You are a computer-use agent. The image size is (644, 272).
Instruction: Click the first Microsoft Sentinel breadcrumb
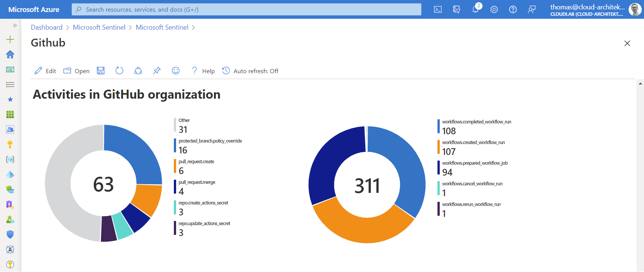pyautogui.click(x=99, y=27)
